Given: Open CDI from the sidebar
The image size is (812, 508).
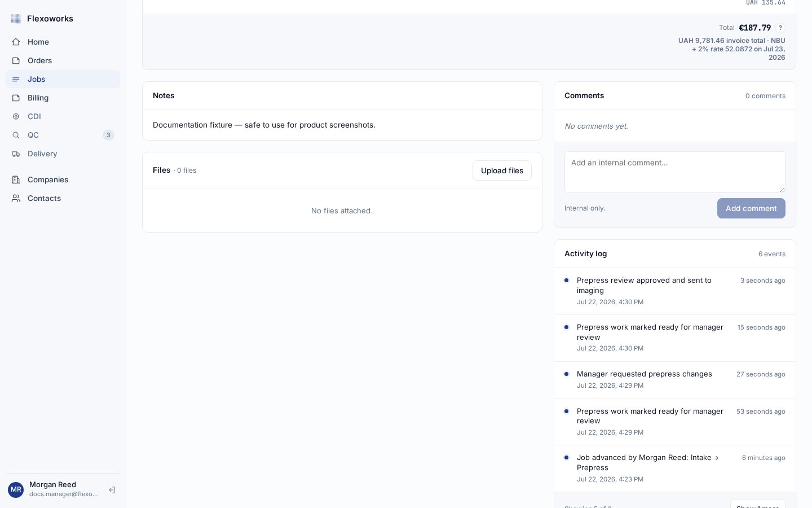Looking at the screenshot, I should 63,116.
